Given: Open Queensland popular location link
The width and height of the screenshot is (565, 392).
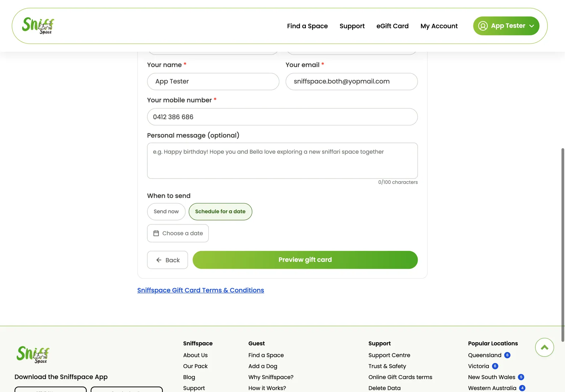Looking at the screenshot, I should 485,355.
